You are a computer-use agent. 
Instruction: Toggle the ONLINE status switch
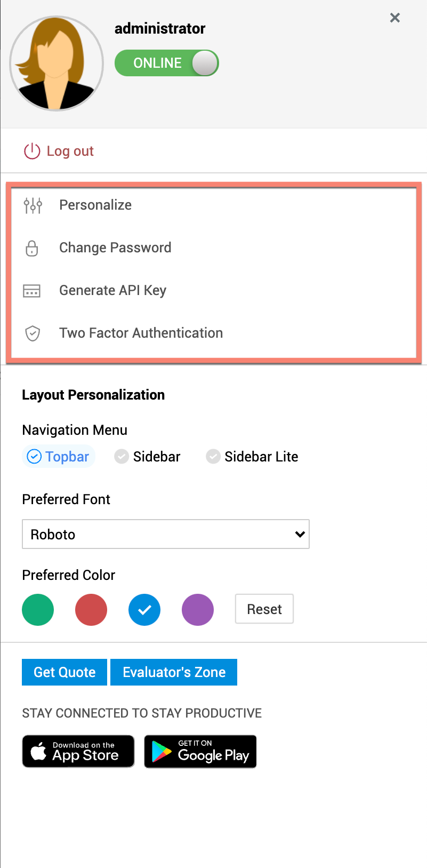pyautogui.click(x=167, y=63)
